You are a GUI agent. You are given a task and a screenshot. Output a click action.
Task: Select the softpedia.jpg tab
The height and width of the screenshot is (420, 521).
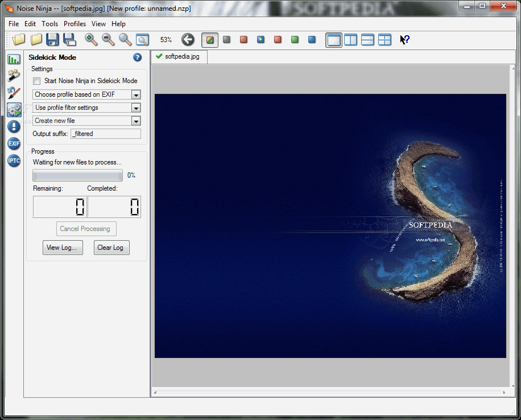(x=179, y=56)
